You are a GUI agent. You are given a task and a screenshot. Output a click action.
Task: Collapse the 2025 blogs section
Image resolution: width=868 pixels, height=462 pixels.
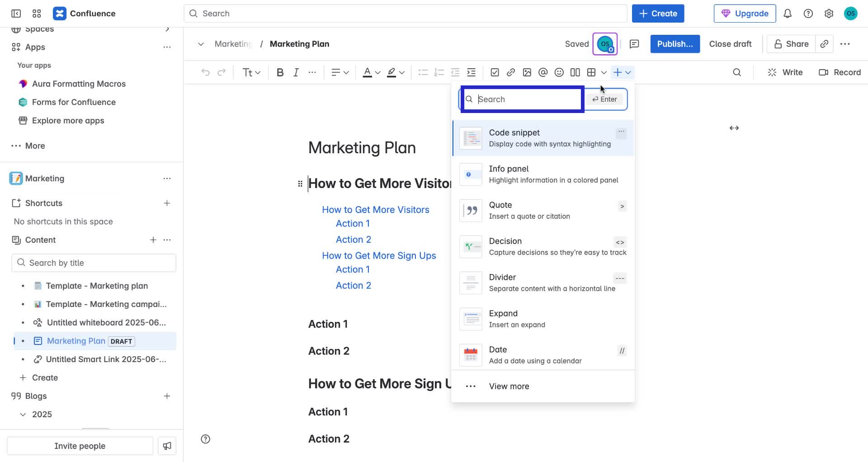(x=22, y=414)
